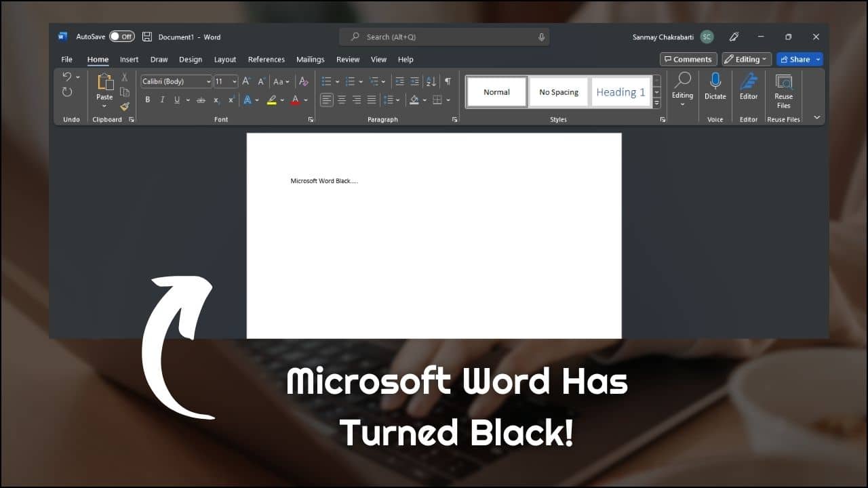This screenshot has height=488, width=868.
Task: Collapse the ribbon with the chevron
Action: click(817, 117)
